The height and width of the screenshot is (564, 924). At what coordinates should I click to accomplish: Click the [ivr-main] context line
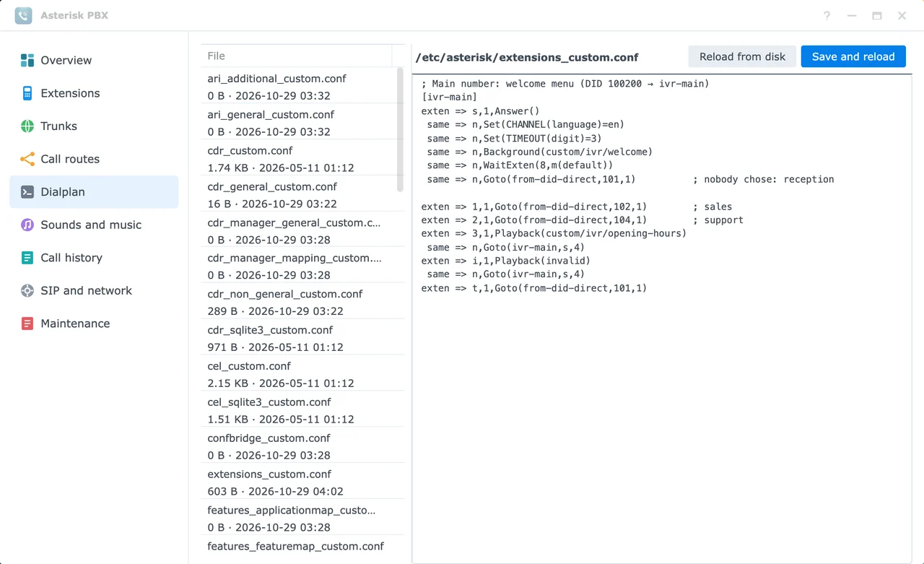tap(449, 97)
